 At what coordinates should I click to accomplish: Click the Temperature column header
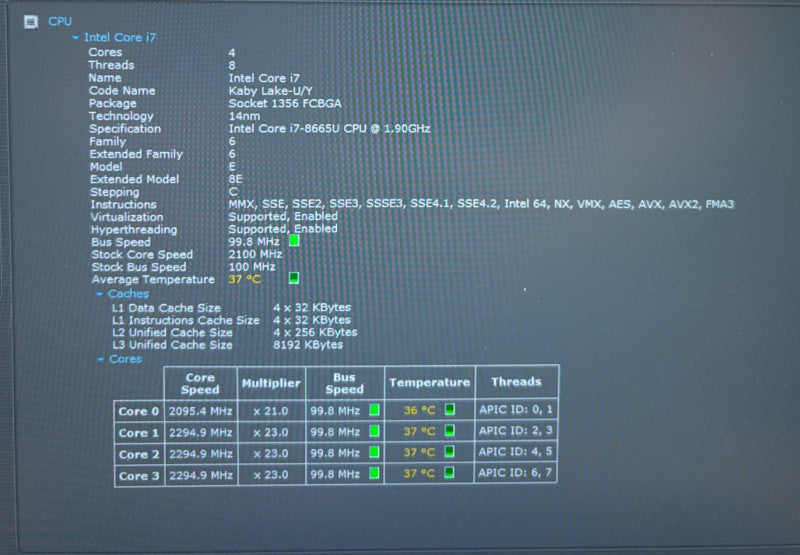[x=429, y=383]
